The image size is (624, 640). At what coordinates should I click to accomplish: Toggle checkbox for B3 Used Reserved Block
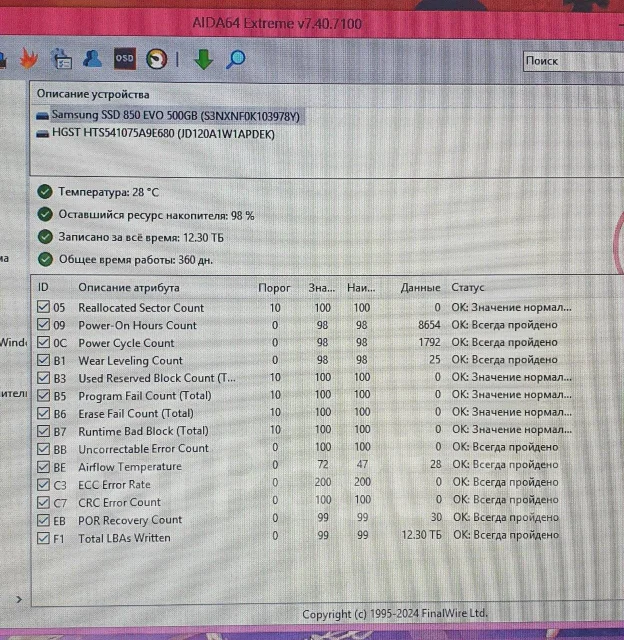(x=43, y=378)
